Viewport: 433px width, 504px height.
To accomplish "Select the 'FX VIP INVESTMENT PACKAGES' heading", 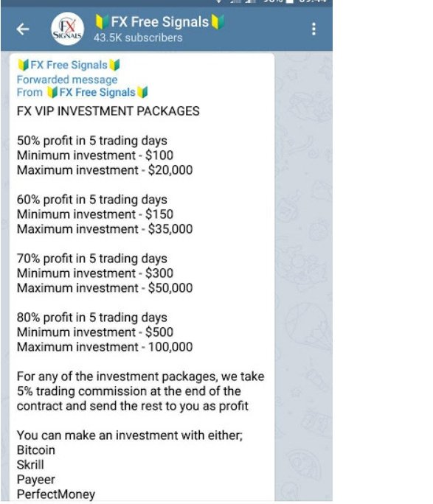I will click(108, 111).
